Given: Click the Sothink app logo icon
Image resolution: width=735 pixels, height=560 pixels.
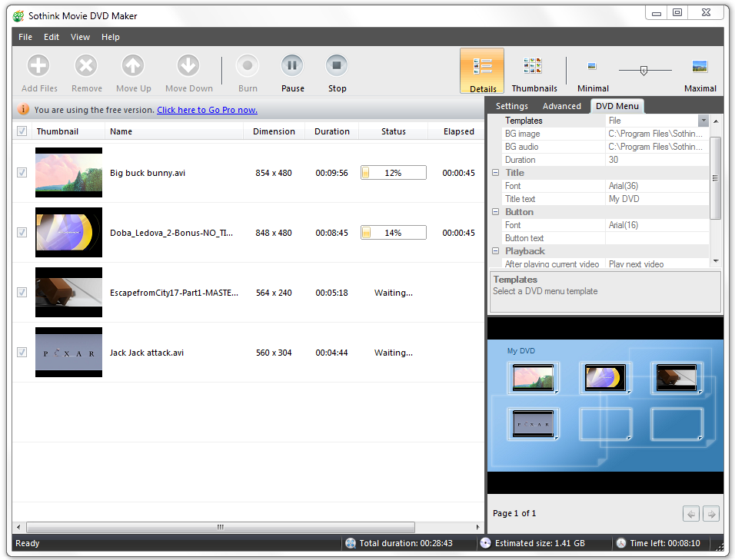Looking at the screenshot, I should 18,16.
